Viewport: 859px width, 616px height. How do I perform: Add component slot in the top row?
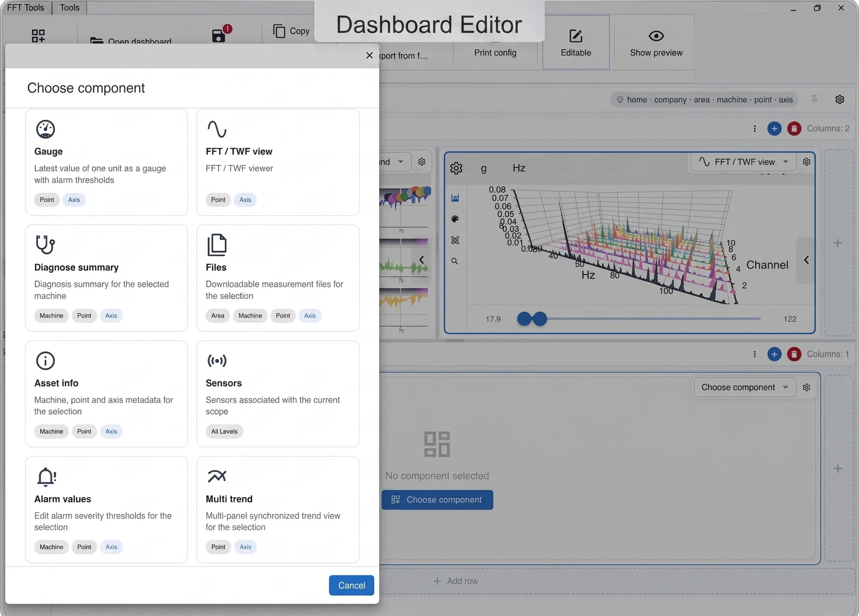coord(838,243)
